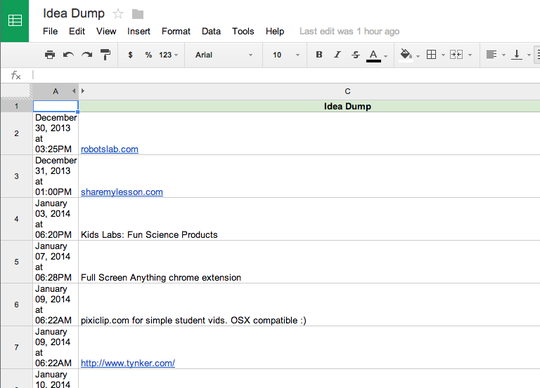Open the text color picker
The height and width of the screenshot is (388, 540).
pos(374,55)
